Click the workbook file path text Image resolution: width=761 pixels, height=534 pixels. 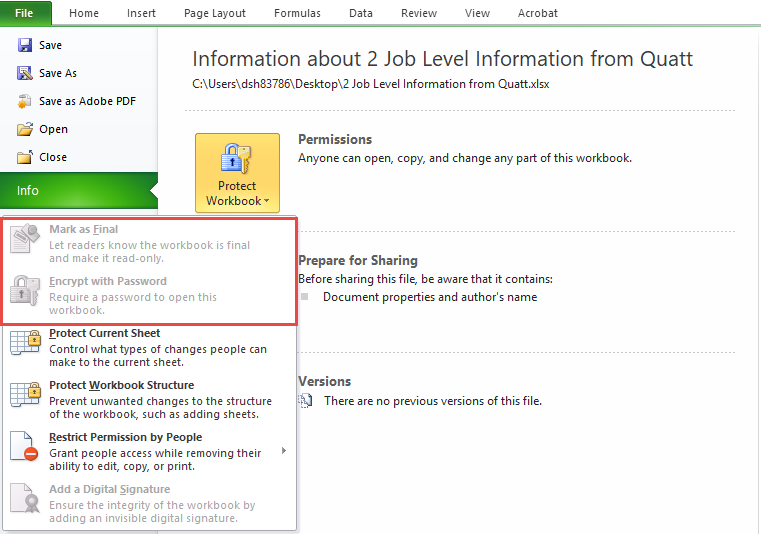[x=371, y=84]
